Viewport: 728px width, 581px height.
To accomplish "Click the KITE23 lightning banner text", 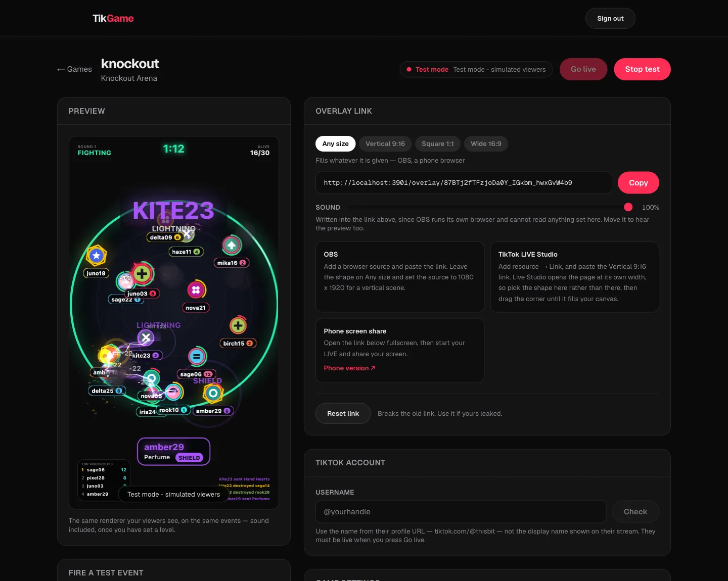I will tap(173, 211).
